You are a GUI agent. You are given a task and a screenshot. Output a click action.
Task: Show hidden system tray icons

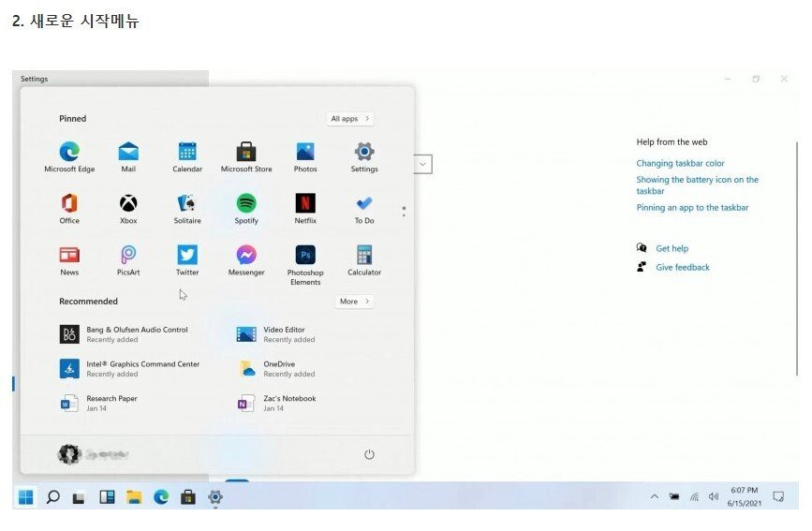coord(655,496)
